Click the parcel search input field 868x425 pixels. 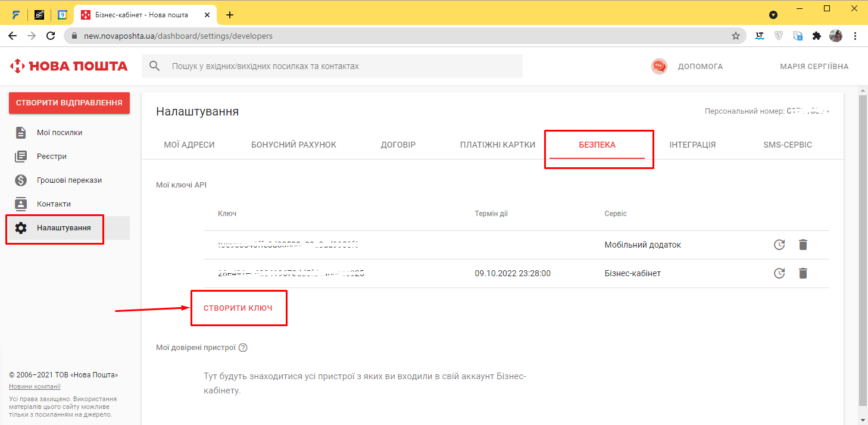pyautogui.click(x=339, y=66)
